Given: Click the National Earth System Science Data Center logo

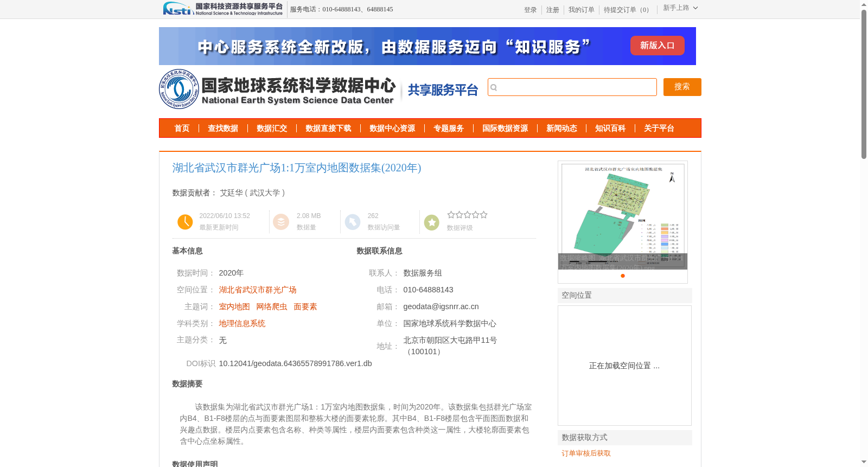Looking at the screenshot, I should tap(277, 89).
